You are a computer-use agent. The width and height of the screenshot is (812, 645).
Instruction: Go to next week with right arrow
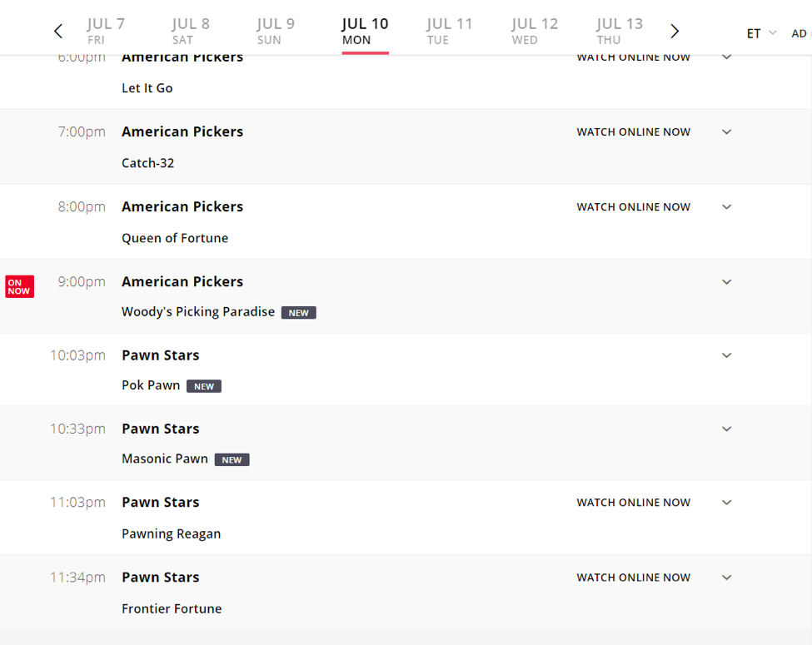675,31
